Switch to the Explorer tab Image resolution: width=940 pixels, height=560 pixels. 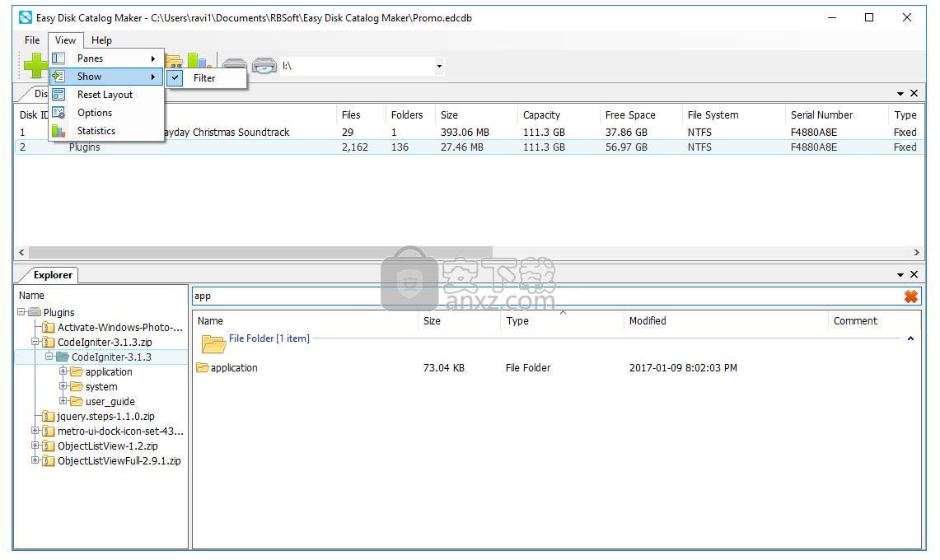click(x=53, y=274)
